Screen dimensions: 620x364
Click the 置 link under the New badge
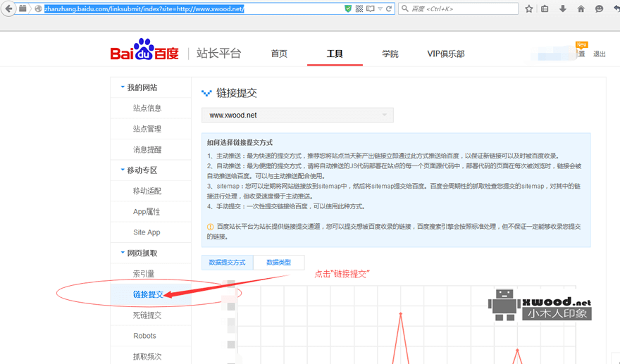tap(582, 54)
